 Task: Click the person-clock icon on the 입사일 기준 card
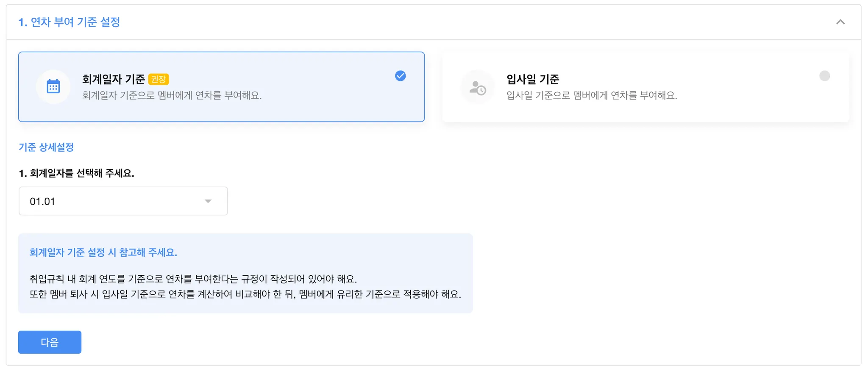[477, 87]
